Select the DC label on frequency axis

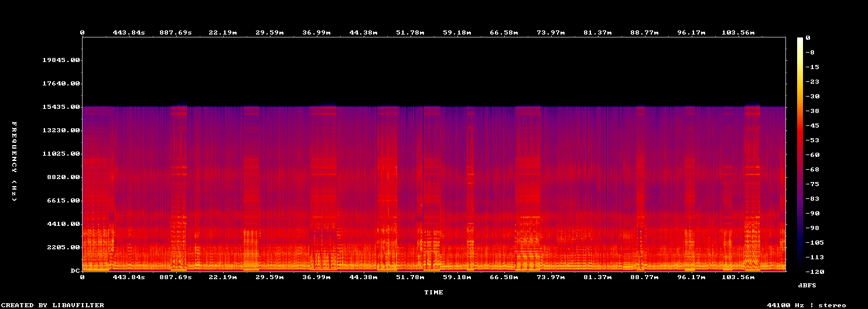pyautogui.click(x=74, y=271)
